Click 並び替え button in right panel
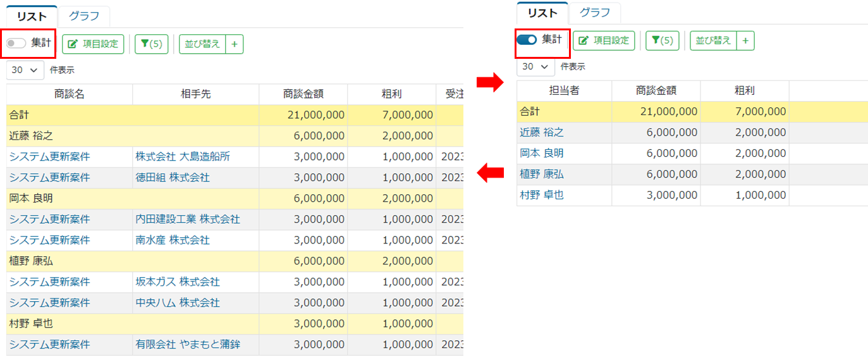The image size is (868, 358). [x=713, y=40]
